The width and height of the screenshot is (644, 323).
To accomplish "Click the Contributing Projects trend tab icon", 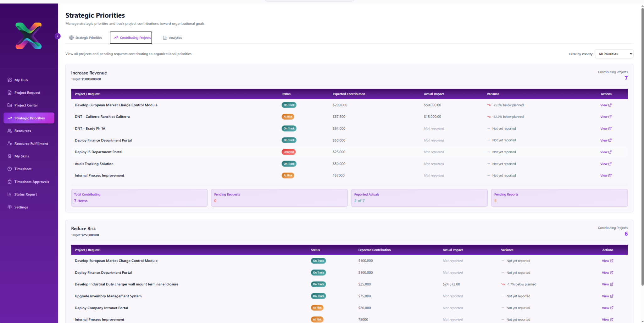I will pos(116,38).
